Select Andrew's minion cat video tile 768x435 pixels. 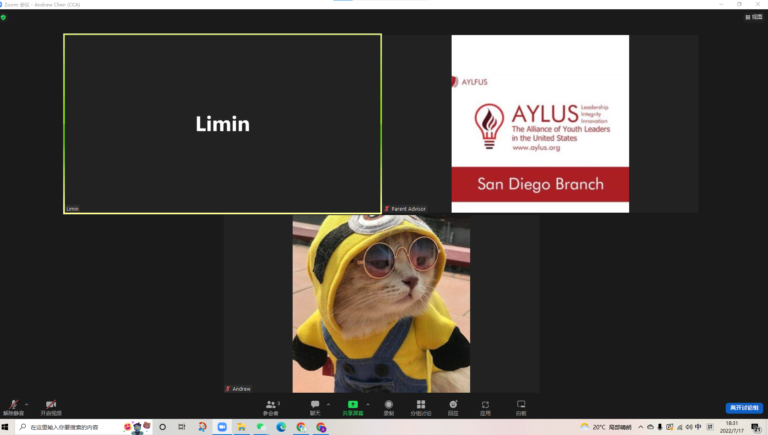click(381, 304)
